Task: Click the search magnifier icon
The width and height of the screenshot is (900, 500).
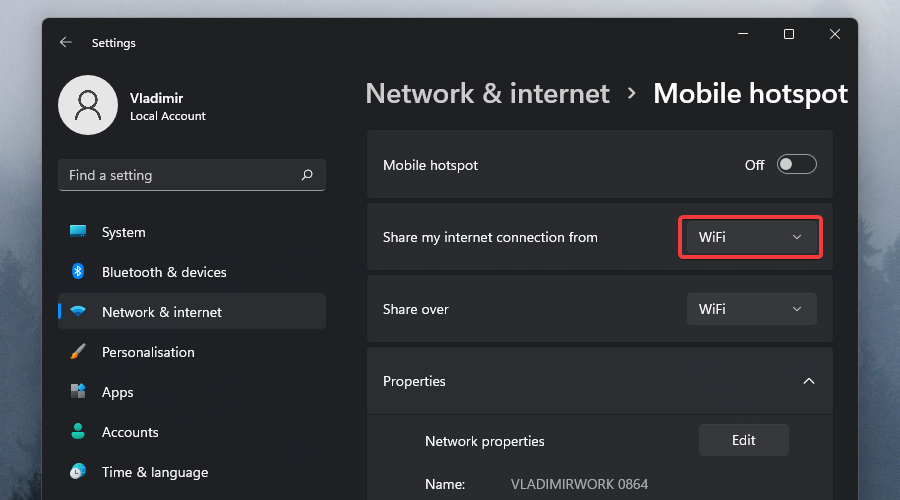Action: [307, 175]
